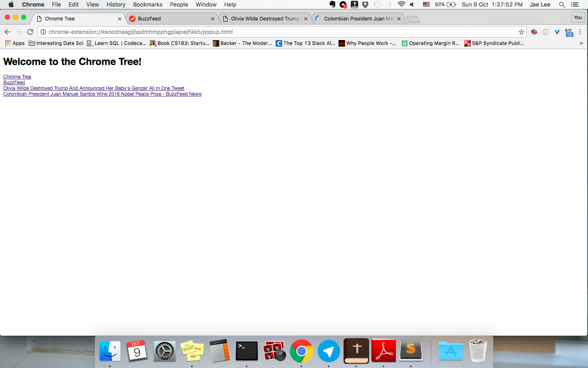
Task: Open the Window menu
Action: coord(206,4)
